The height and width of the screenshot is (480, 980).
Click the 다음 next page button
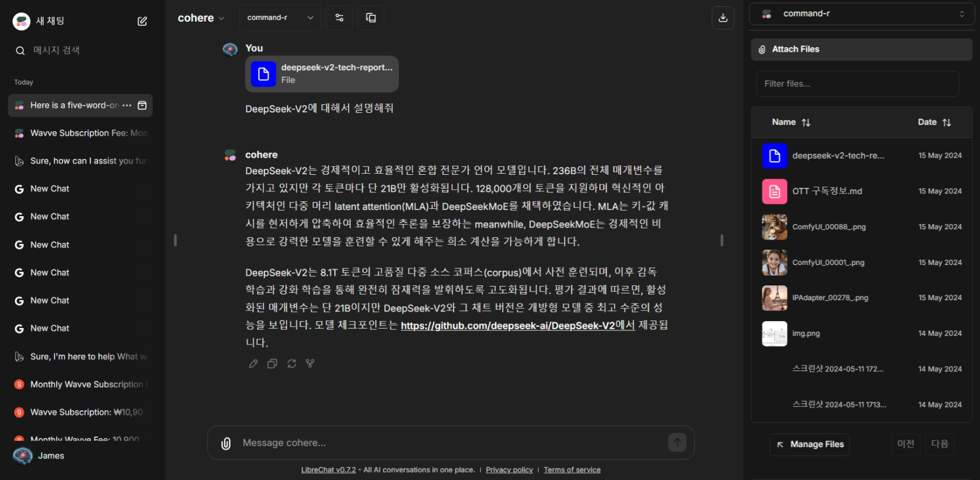940,444
